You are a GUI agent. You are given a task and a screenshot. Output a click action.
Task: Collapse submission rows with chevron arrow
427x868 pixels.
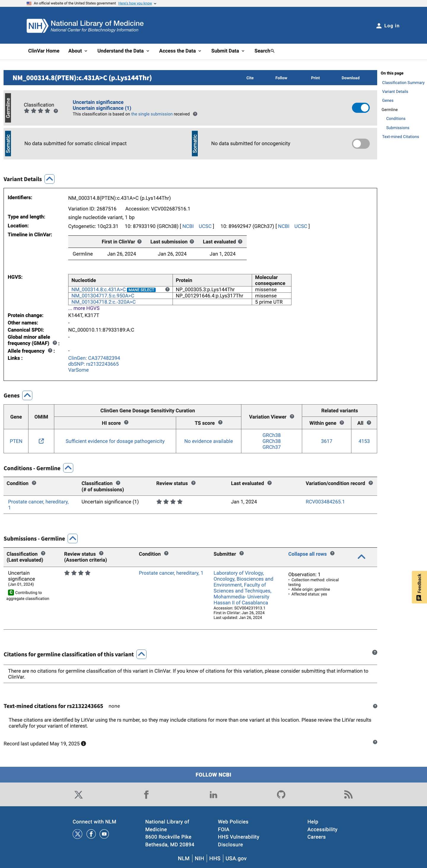(361, 557)
